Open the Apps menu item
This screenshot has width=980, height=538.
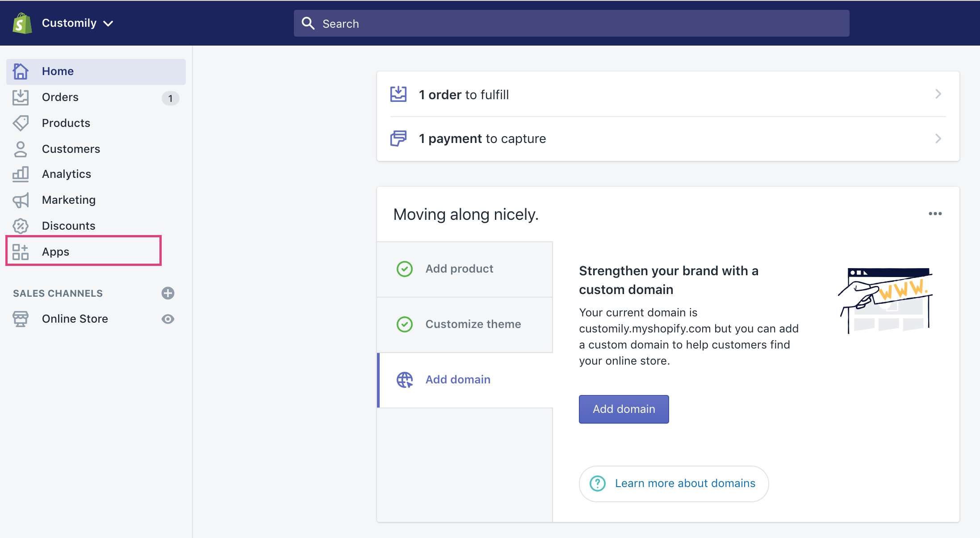click(x=55, y=252)
